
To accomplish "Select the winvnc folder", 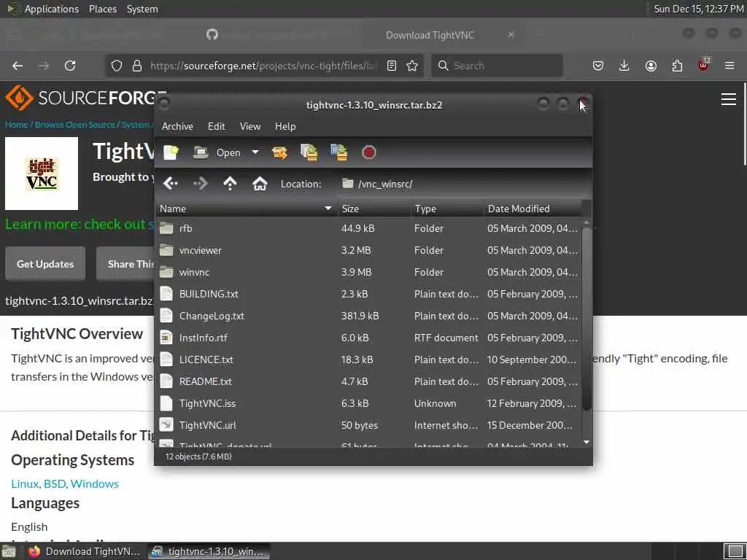I will click(368, 273).
